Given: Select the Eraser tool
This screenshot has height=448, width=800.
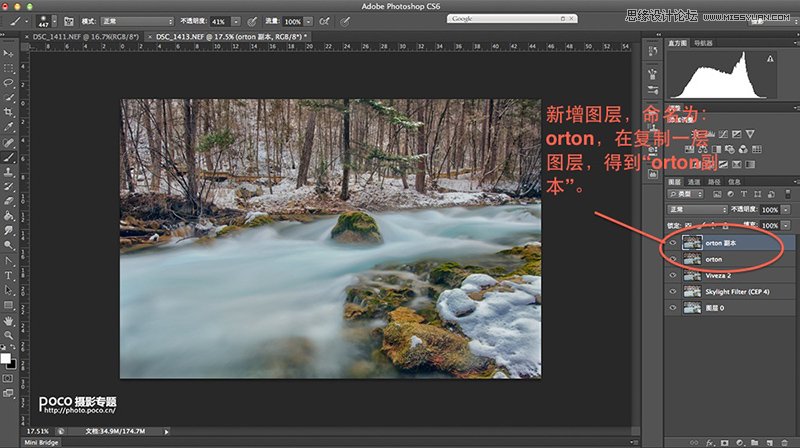Looking at the screenshot, I should tap(9, 199).
